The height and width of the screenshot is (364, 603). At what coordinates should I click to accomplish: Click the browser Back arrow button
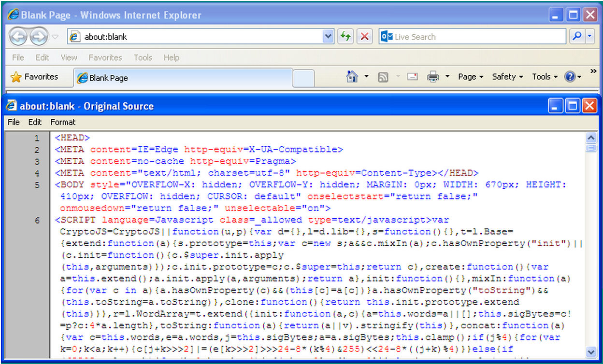tap(18, 37)
